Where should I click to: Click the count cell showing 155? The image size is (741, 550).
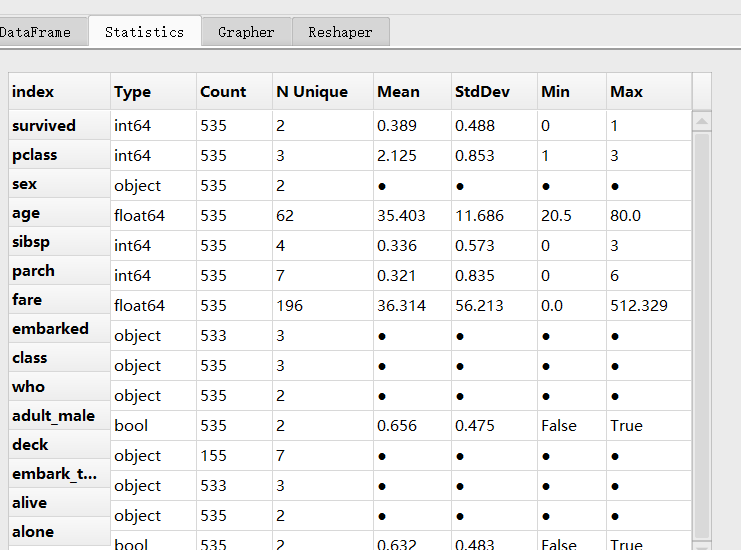[234, 455]
